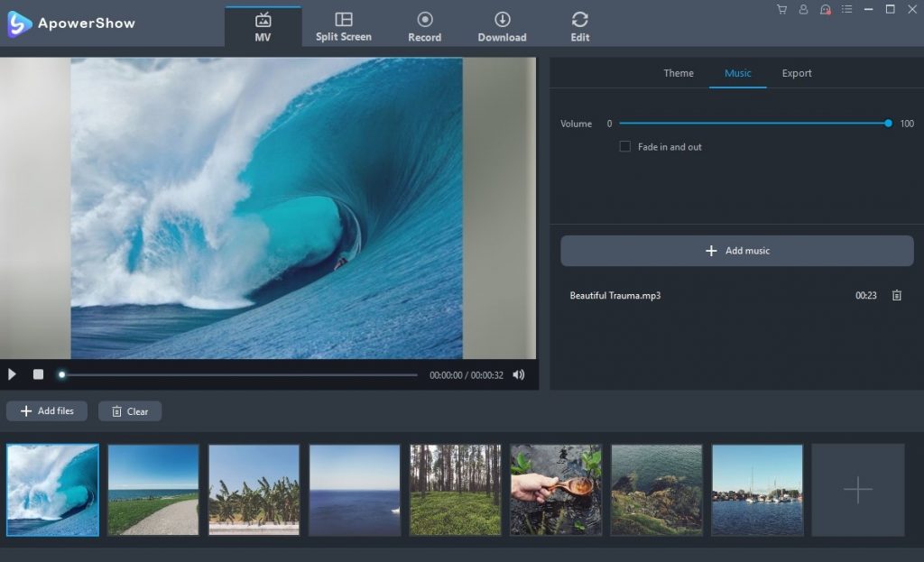Image resolution: width=924 pixels, height=562 pixels.
Task: Click the Add files button
Action: point(46,410)
